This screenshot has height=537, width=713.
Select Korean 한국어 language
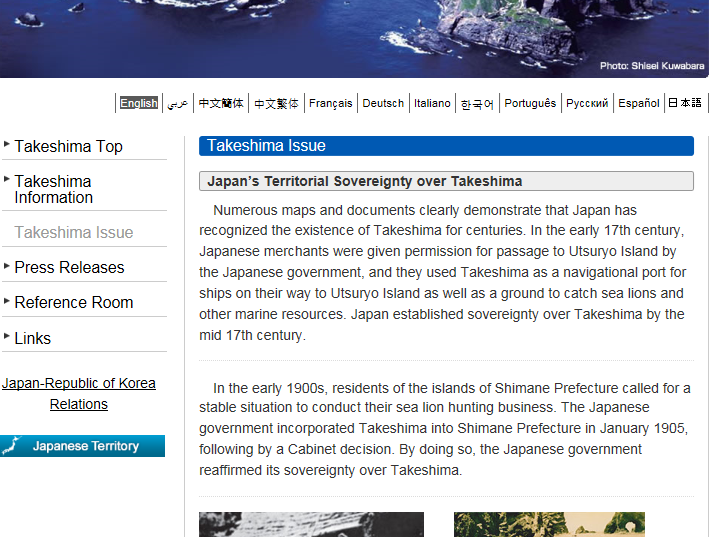coord(477,103)
